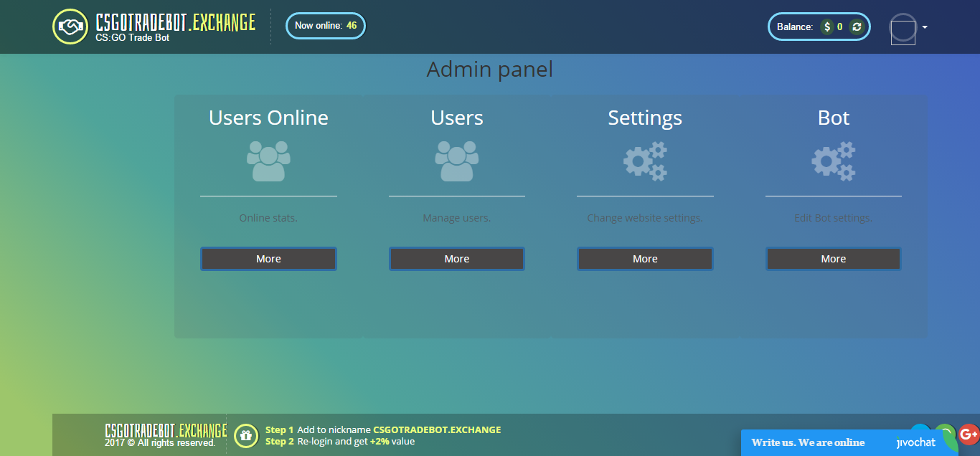
Task: Click 'Change website settings.' text
Action: pyautogui.click(x=645, y=218)
